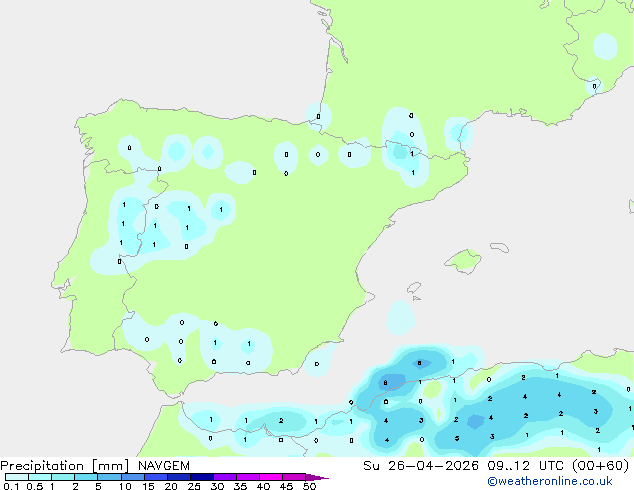634x490 pixels.
Task: Select the 2–5 mm legend color swatch
Action: (x=86, y=477)
